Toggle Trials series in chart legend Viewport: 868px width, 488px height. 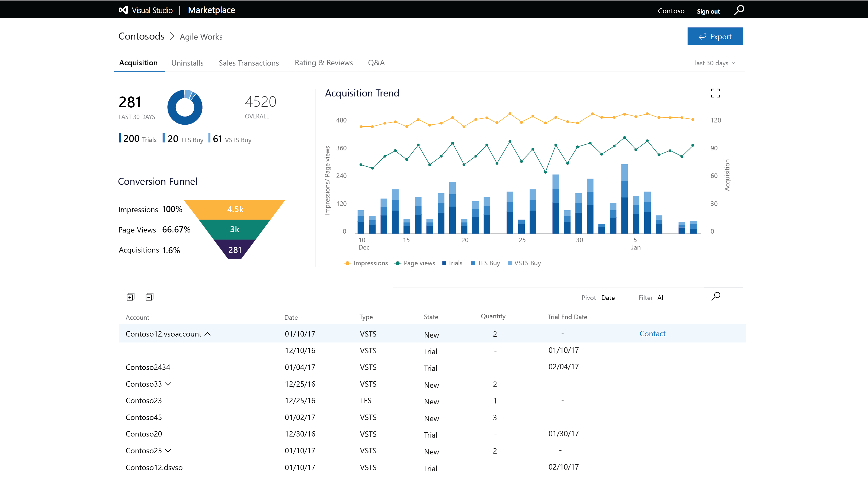[452, 263]
